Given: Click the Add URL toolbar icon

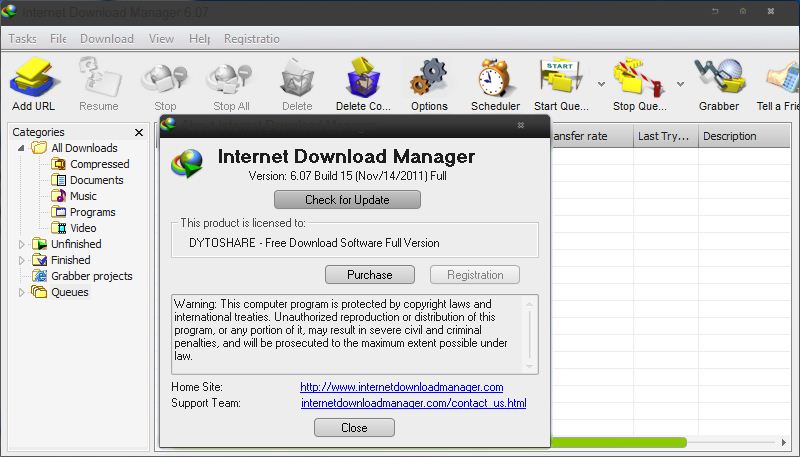Looking at the screenshot, I should pyautogui.click(x=34, y=78).
